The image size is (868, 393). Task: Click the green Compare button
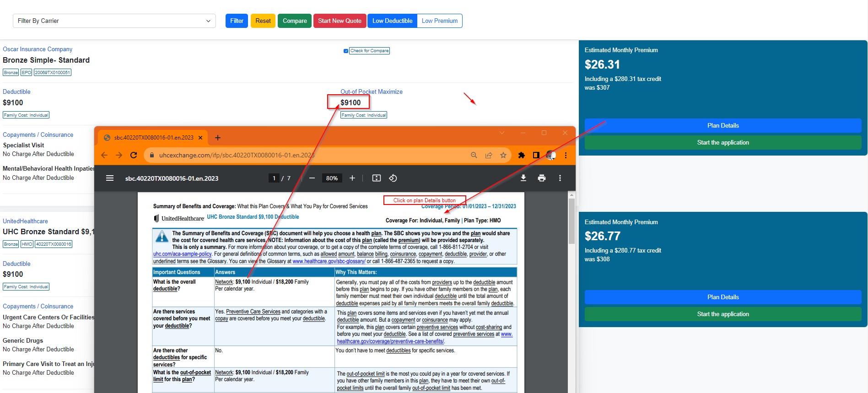click(x=295, y=21)
